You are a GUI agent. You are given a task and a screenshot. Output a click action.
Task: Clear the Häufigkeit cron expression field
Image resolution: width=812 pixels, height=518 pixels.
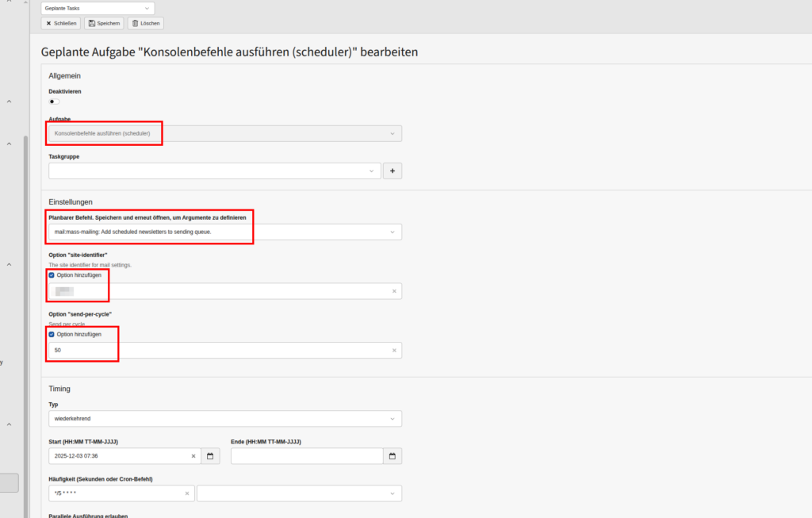click(187, 493)
